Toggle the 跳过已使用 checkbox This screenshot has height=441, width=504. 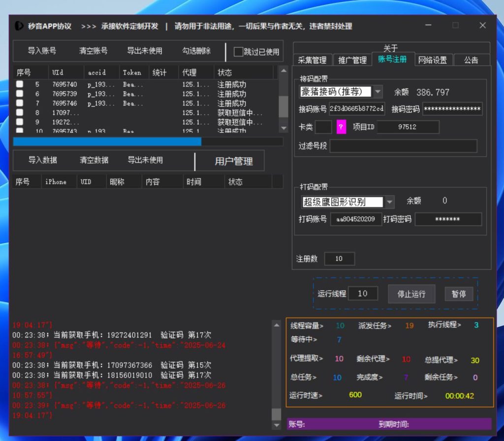tap(239, 52)
